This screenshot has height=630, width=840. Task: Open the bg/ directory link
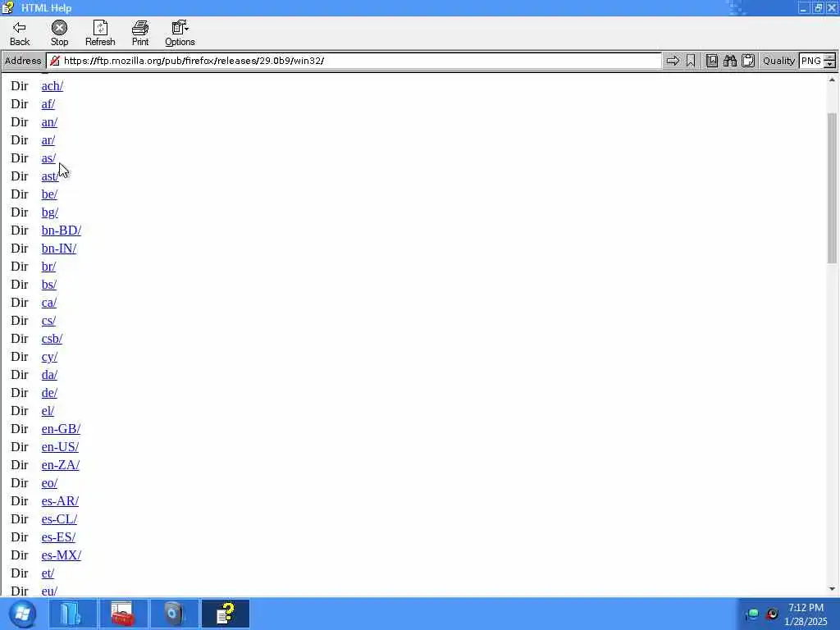click(x=50, y=212)
